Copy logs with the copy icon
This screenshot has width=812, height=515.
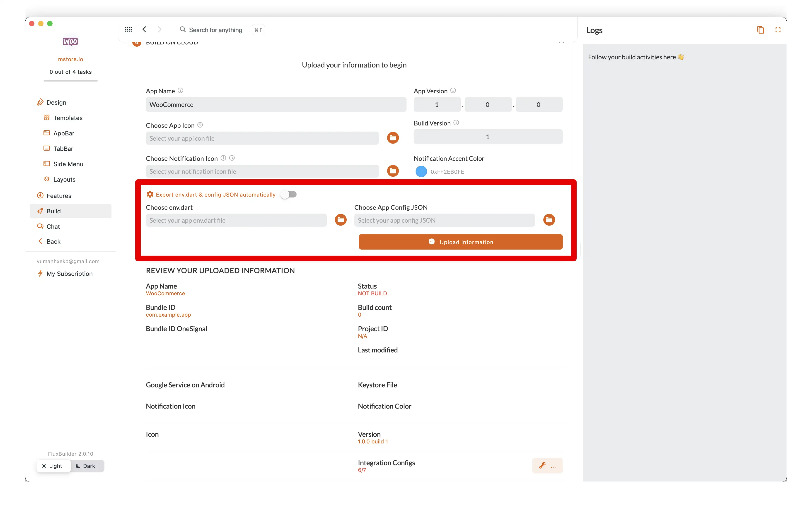click(x=760, y=30)
